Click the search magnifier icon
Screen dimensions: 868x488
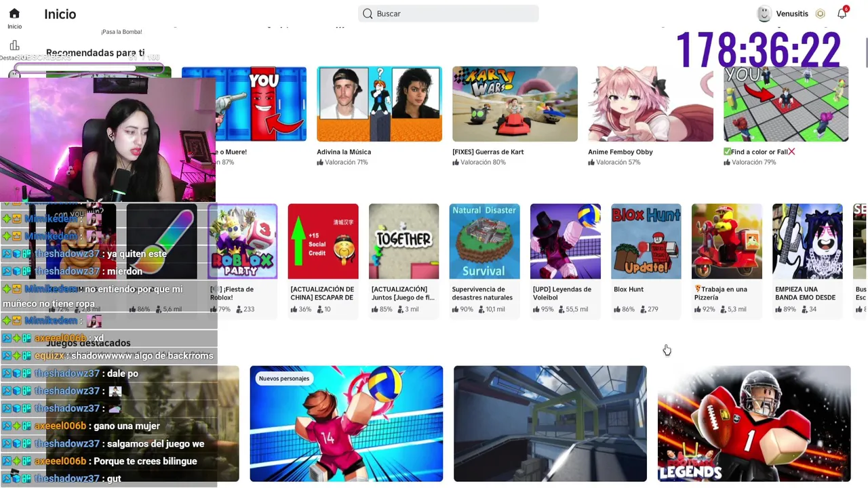[368, 14]
